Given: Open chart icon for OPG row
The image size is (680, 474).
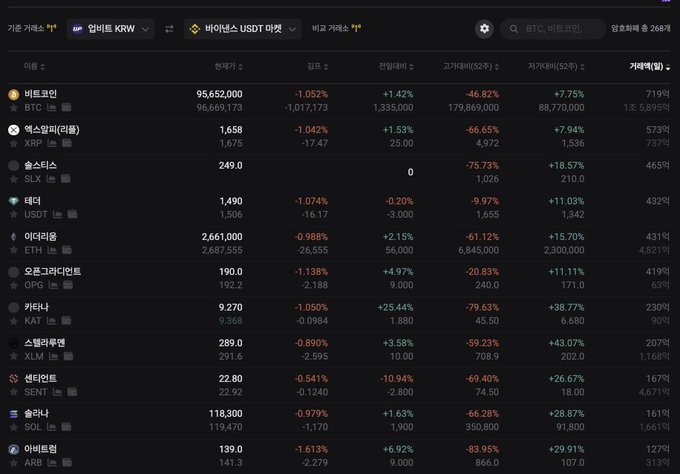Looking at the screenshot, I should point(53,285).
